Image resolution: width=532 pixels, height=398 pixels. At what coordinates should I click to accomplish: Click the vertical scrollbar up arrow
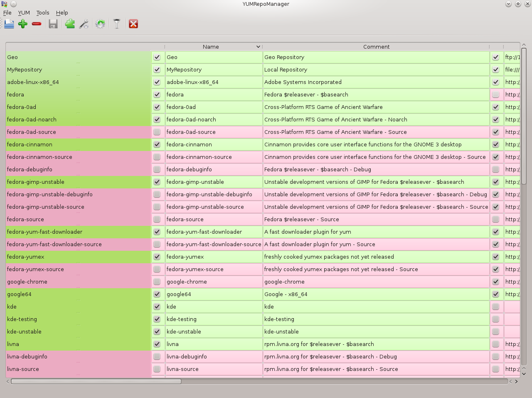pyautogui.click(x=524, y=45)
